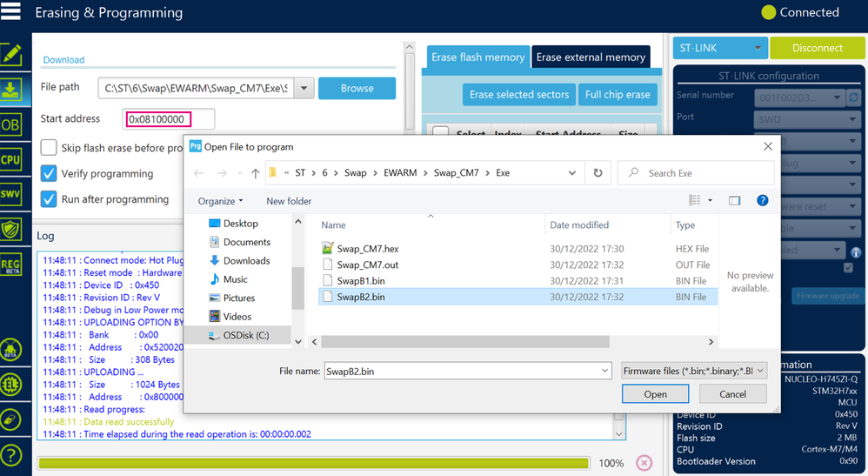The height and width of the screenshot is (476, 868).
Task: Open the REG Beta registers tab
Action: (10, 265)
